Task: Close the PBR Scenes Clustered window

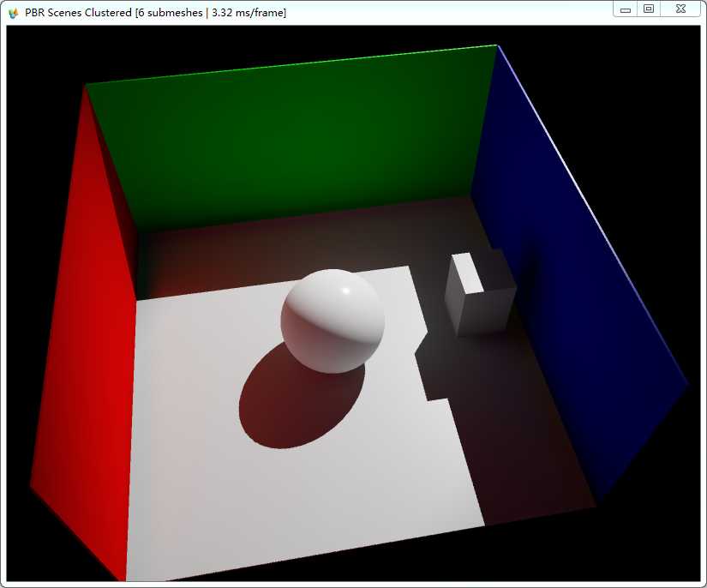Action: pos(680,9)
